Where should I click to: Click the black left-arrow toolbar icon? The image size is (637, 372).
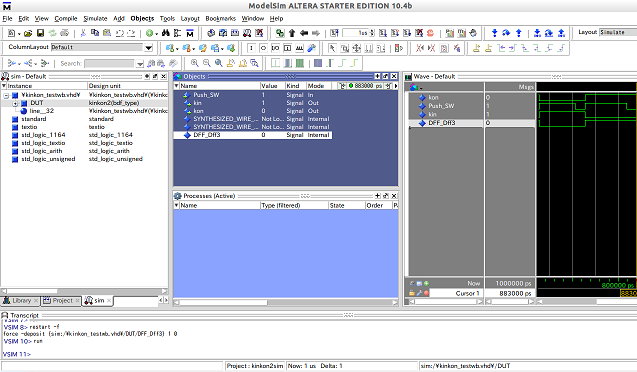click(x=304, y=33)
